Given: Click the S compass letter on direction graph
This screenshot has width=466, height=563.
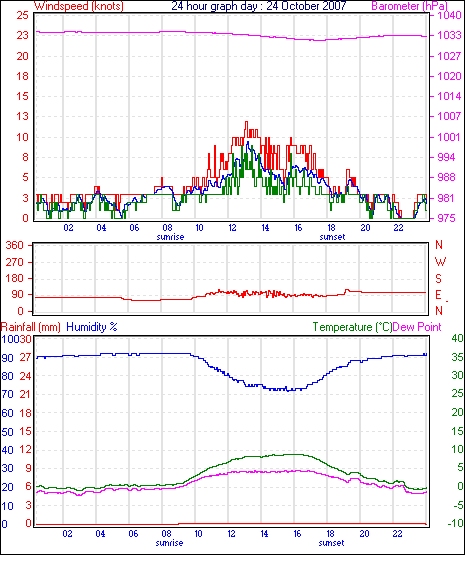Looking at the screenshot, I should 438,278.
